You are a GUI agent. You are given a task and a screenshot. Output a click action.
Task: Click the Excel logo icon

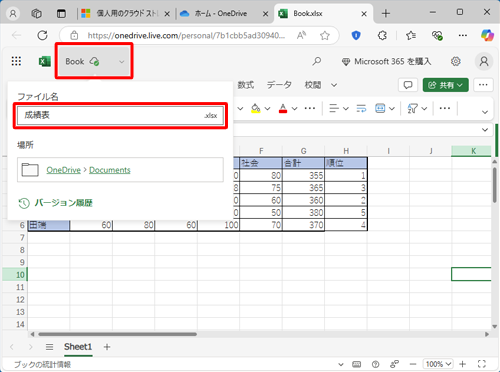tap(44, 61)
